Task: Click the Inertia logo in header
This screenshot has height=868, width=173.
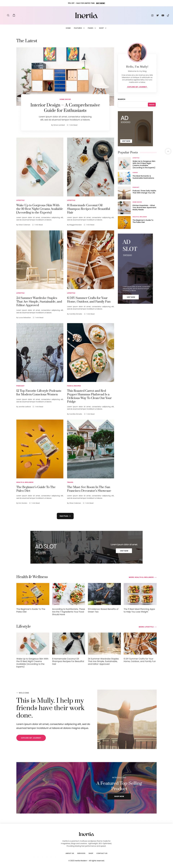Action: click(x=86, y=15)
